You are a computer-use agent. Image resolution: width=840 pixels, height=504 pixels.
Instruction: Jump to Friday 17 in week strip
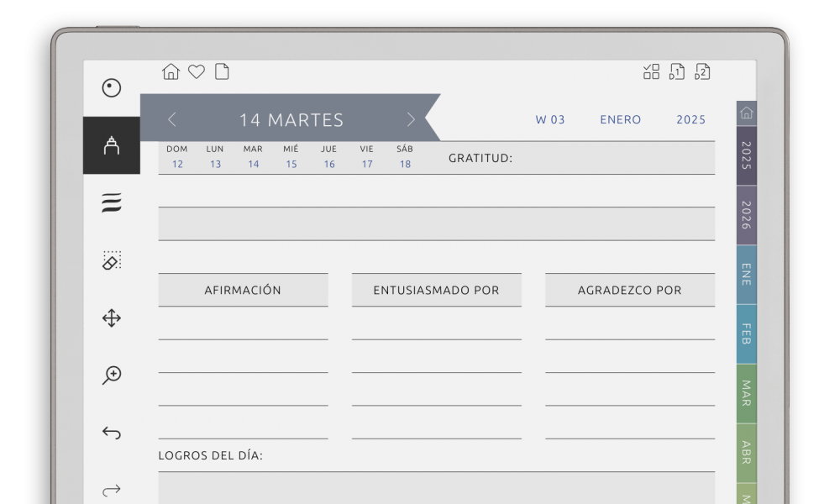coord(367,164)
